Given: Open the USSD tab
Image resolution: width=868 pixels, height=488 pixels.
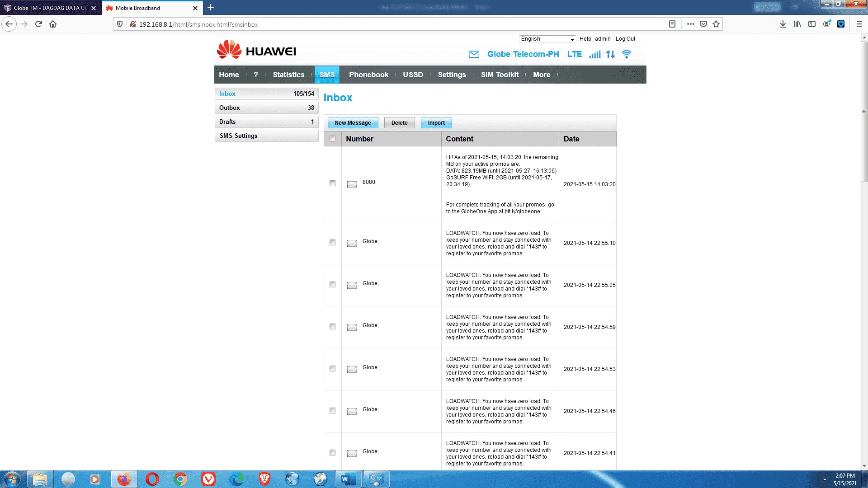Looking at the screenshot, I should tap(413, 75).
